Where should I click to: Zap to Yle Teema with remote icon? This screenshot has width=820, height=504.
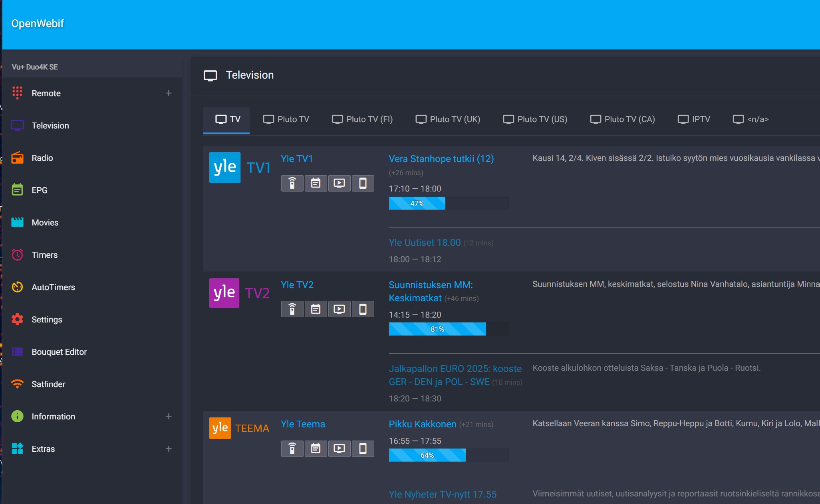pos(292,449)
